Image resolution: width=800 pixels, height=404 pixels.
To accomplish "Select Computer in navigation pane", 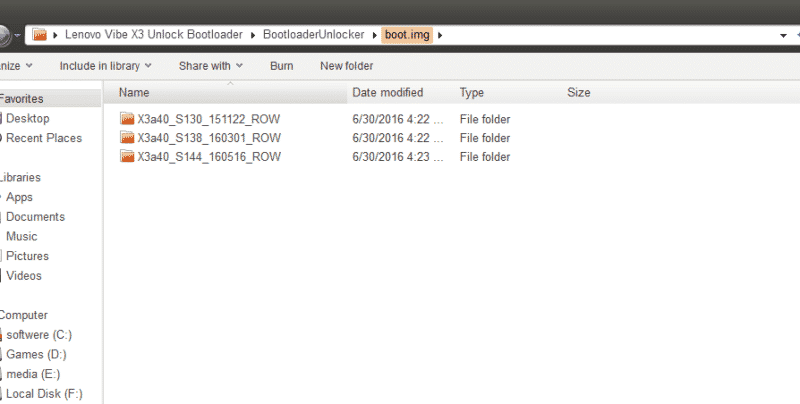I will (23, 315).
